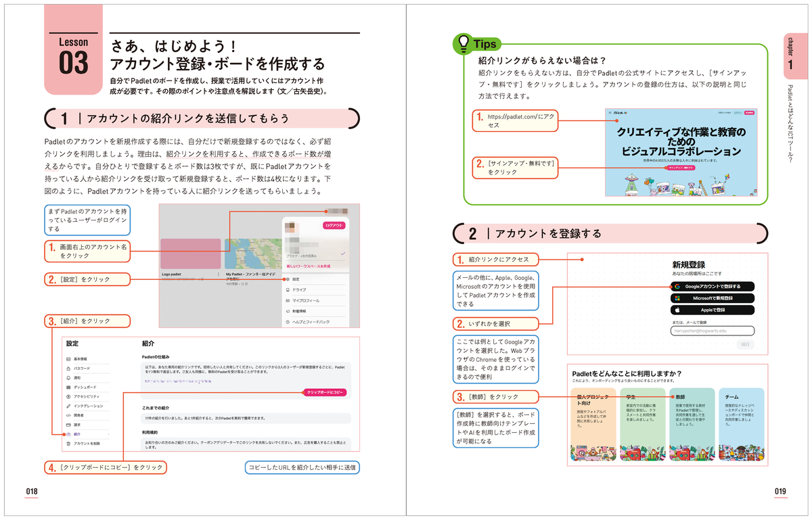This screenshot has width=812, height=520.
Task: Click the drive icon beside ドライブ
Action: [288, 289]
